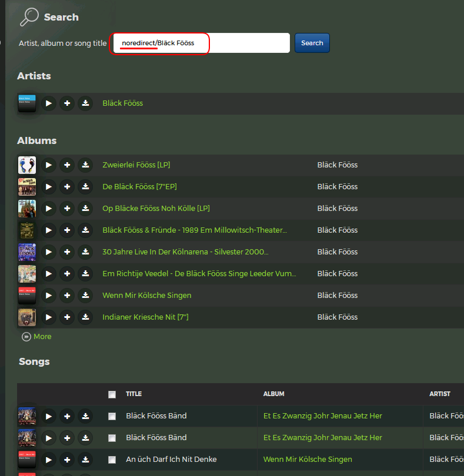Check the first Bläck Fööss Bänd song
Image resolution: width=464 pixels, height=476 pixels.
coord(112,416)
